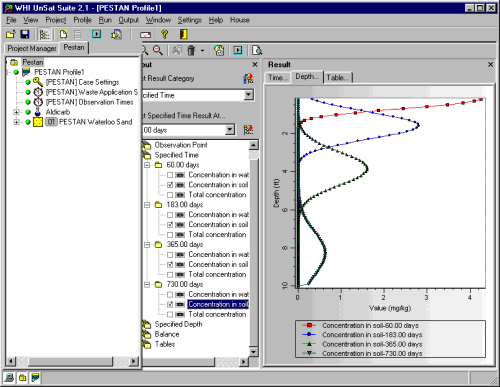Check Concentration in water under 60.00 days

[170, 175]
